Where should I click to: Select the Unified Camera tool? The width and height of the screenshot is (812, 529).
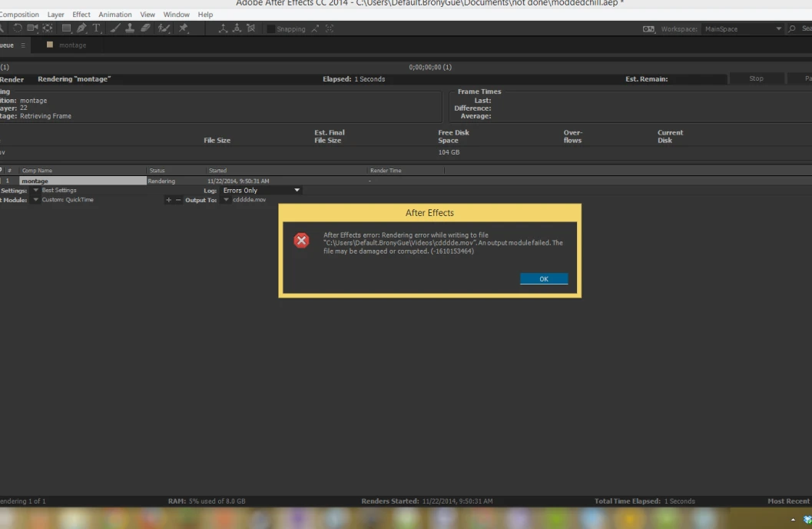coord(32,28)
